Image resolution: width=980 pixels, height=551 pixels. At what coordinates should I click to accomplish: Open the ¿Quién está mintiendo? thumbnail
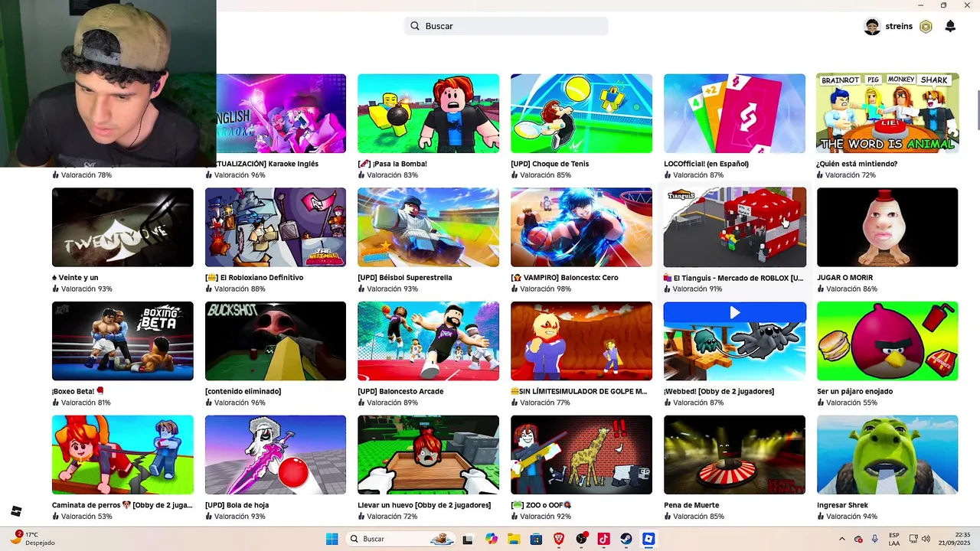(887, 113)
